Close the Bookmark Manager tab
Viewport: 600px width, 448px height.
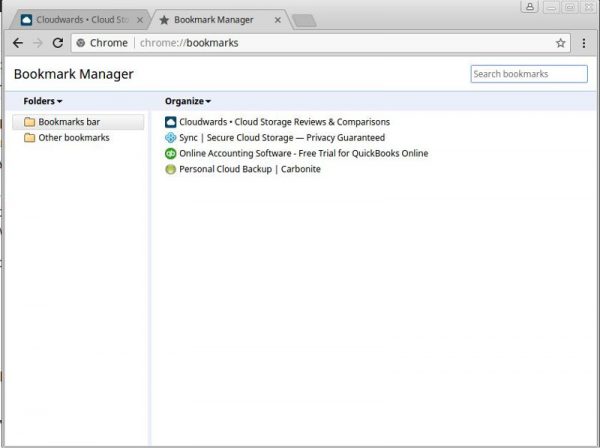point(278,20)
